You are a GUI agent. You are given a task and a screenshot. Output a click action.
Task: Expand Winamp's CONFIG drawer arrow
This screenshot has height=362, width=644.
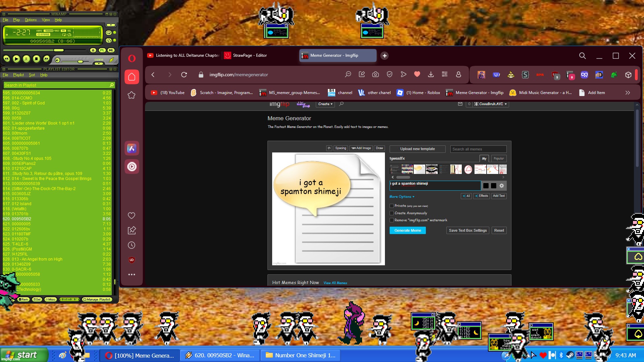(x=99, y=63)
